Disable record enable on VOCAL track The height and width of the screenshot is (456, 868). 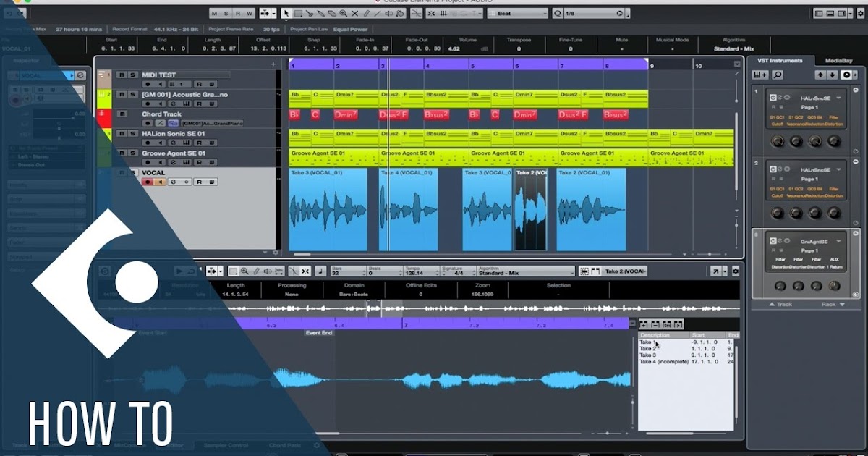pyautogui.click(x=148, y=182)
